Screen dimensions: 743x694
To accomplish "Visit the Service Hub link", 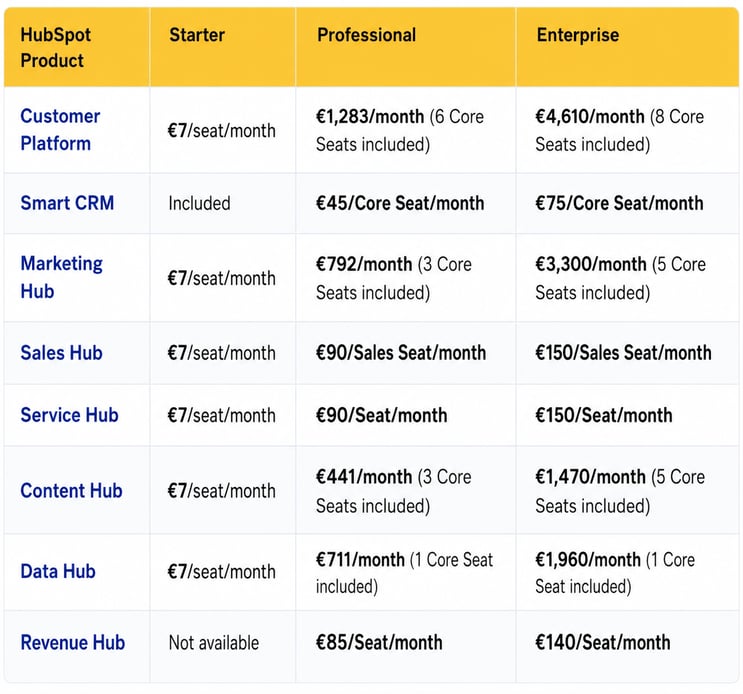I will 69,415.
